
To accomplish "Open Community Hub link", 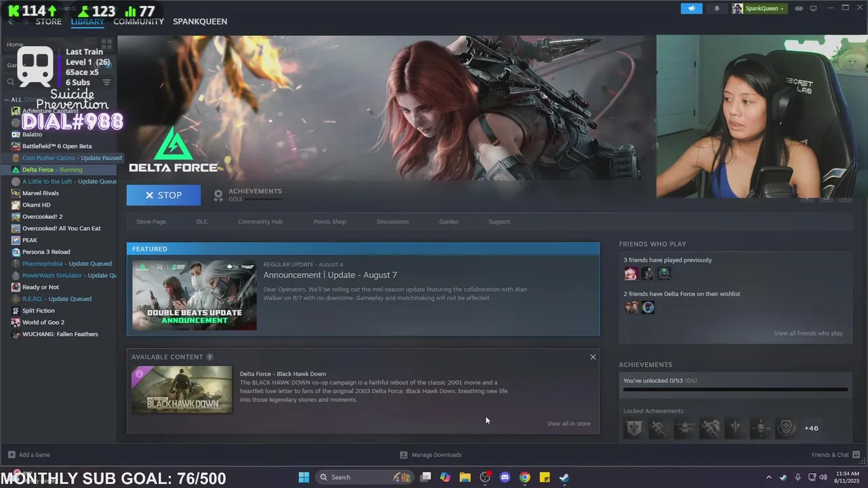I will click(x=260, y=222).
